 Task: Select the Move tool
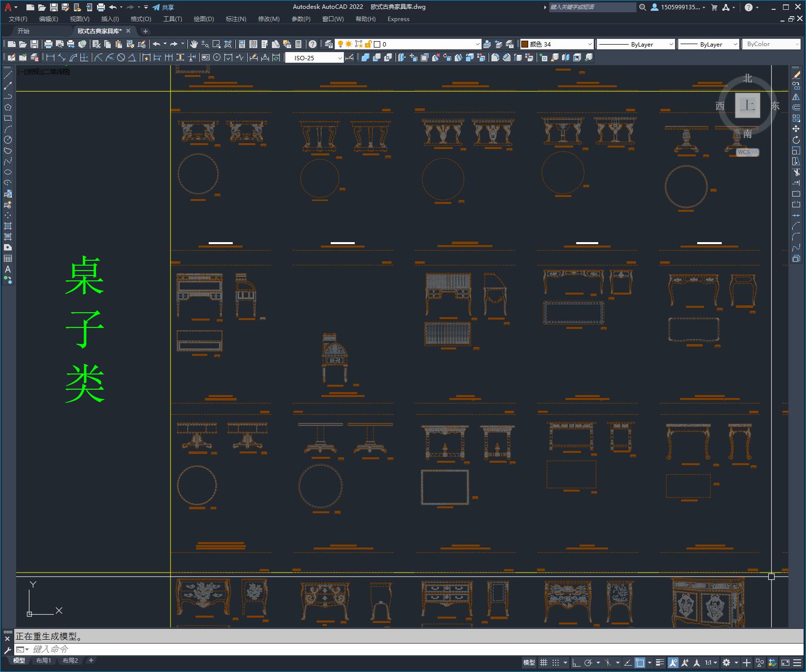pyautogui.click(x=796, y=129)
